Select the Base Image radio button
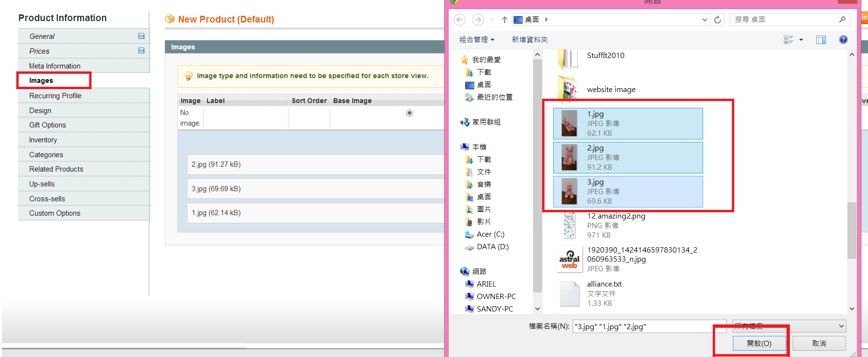The height and width of the screenshot is (357, 868). click(x=409, y=113)
